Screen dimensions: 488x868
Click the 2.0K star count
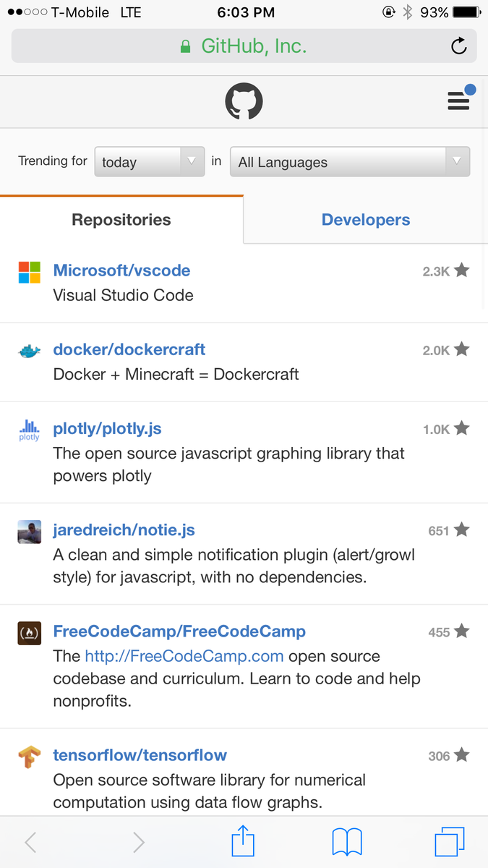[436, 350]
